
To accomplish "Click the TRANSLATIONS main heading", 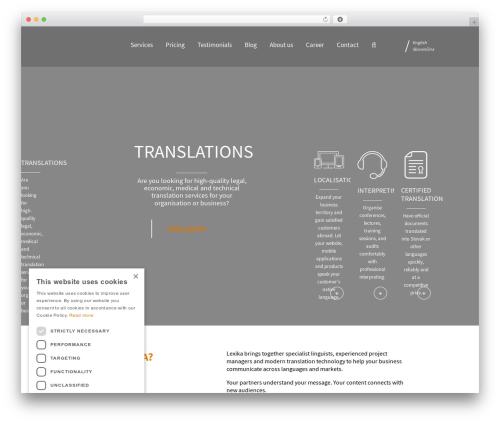I will point(194,152).
